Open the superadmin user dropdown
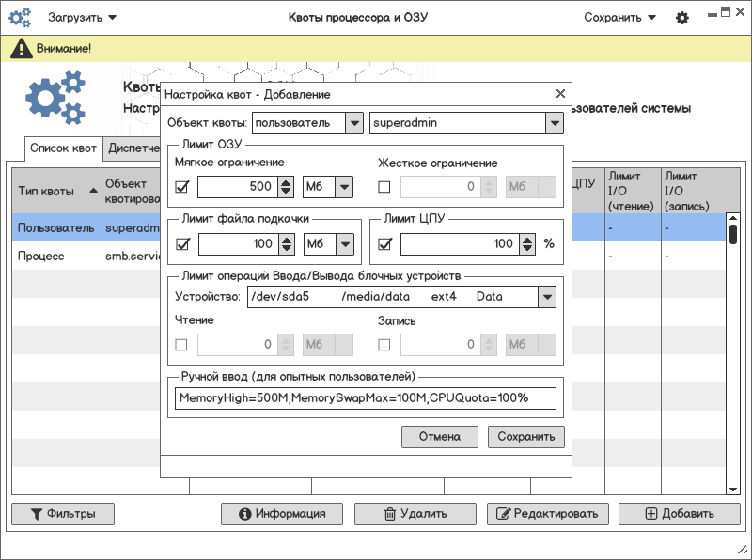The height and width of the screenshot is (560, 752). click(x=553, y=123)
